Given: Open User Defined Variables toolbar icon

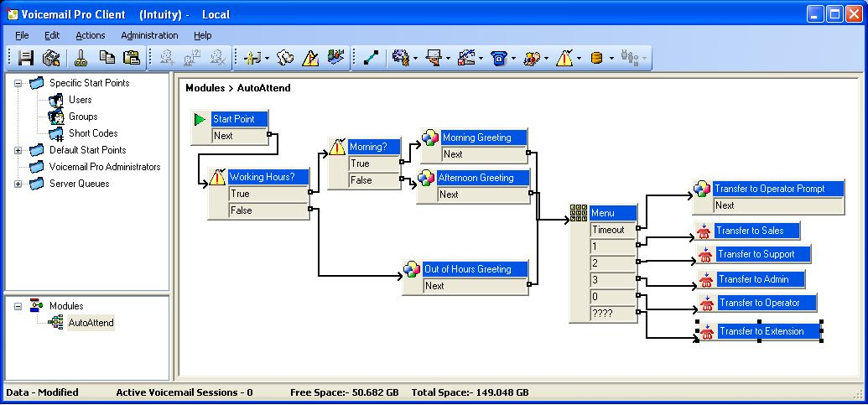Looking at the screenshot, I should 285,58.
